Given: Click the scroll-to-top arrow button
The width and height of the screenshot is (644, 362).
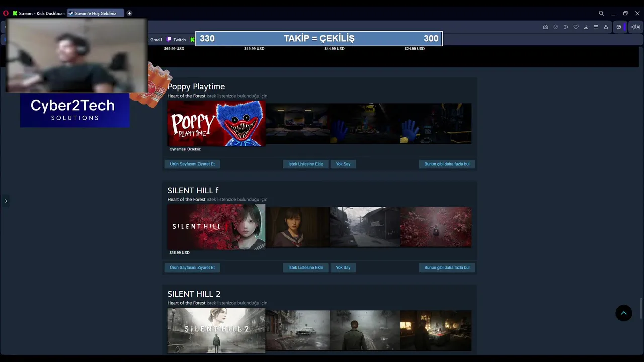Looking at the screenshot, I should tap(623, 313).
